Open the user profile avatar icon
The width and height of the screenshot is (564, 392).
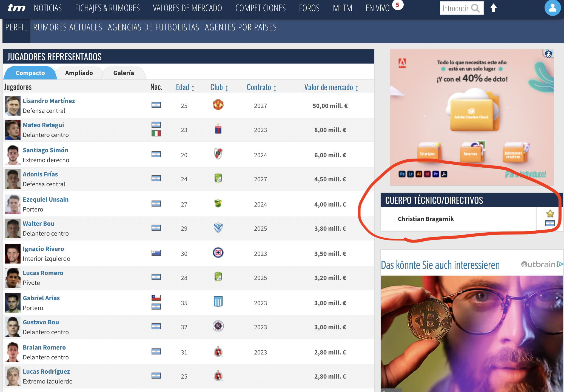[552, 8]
